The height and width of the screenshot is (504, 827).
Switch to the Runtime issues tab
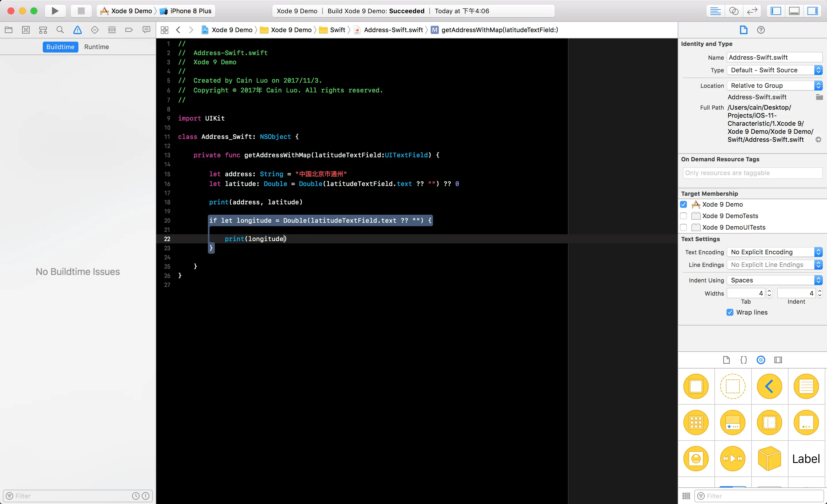click(96, 47)
